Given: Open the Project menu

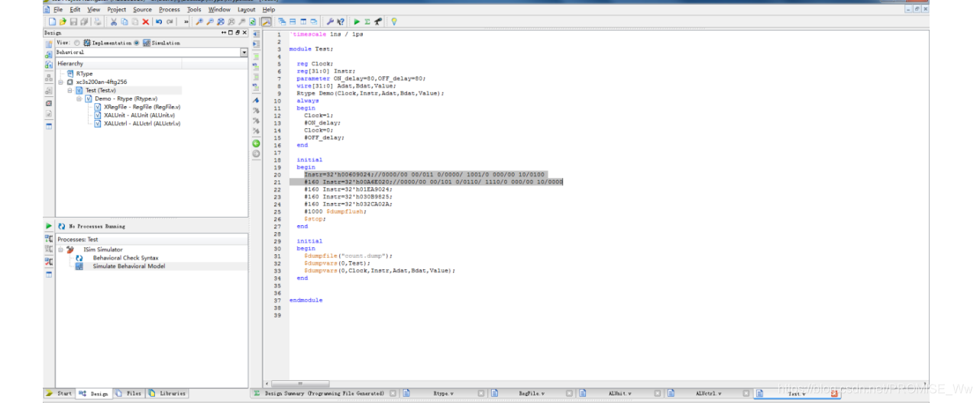Looking at the screenshot, I should [x=117, y=9].
